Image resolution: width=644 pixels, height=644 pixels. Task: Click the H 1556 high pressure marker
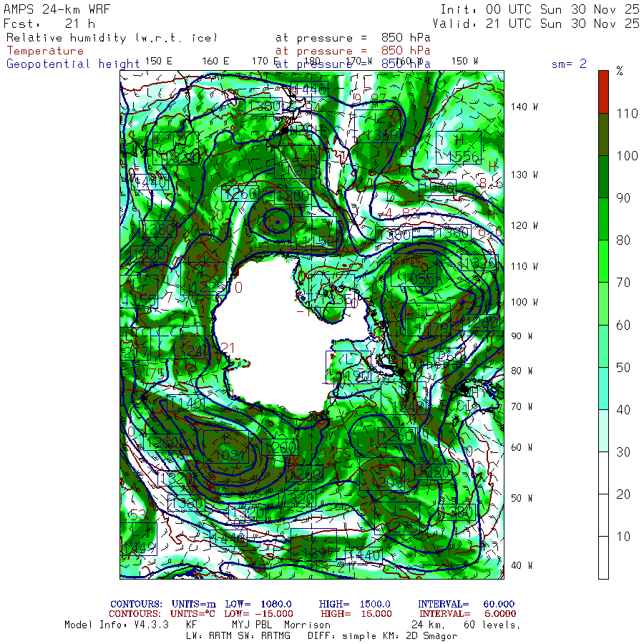tap(458, 148)
